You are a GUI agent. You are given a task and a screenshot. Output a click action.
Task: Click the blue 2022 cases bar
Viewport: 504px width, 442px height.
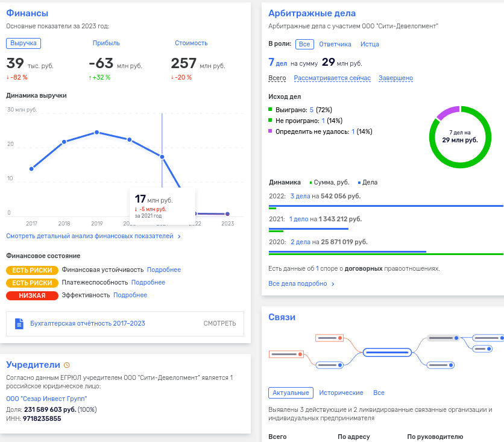(386, 206)
